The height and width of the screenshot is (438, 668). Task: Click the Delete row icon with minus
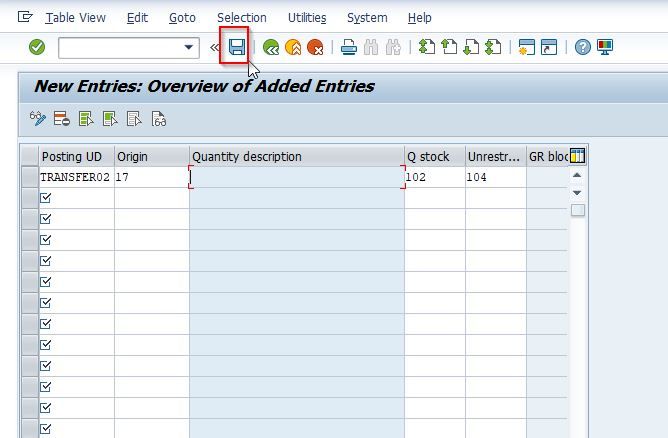pos(61,119)
